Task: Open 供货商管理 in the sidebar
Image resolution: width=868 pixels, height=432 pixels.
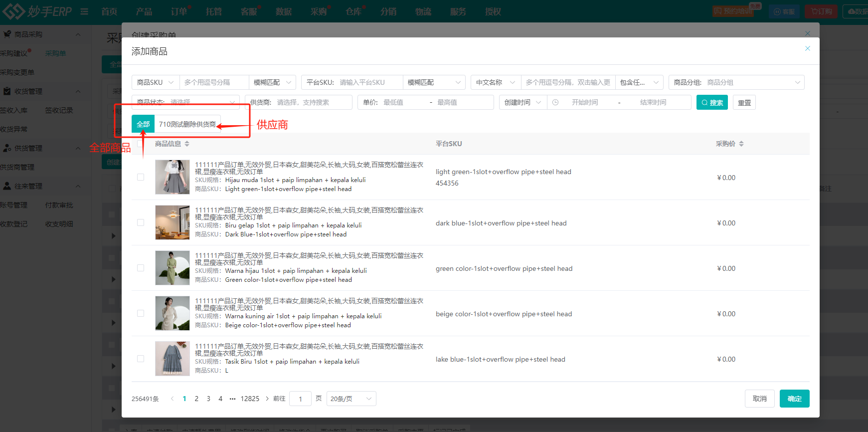Action: point(17,167)
